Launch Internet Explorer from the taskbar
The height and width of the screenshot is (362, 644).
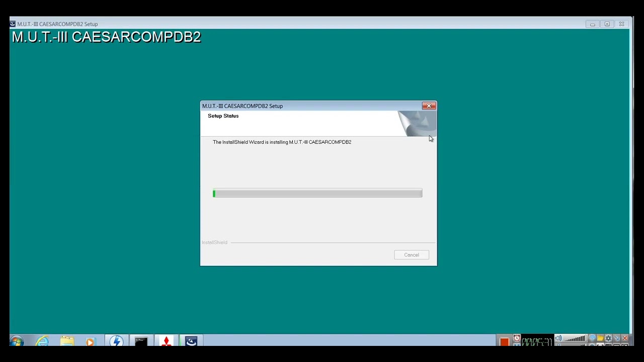(42, 341)
